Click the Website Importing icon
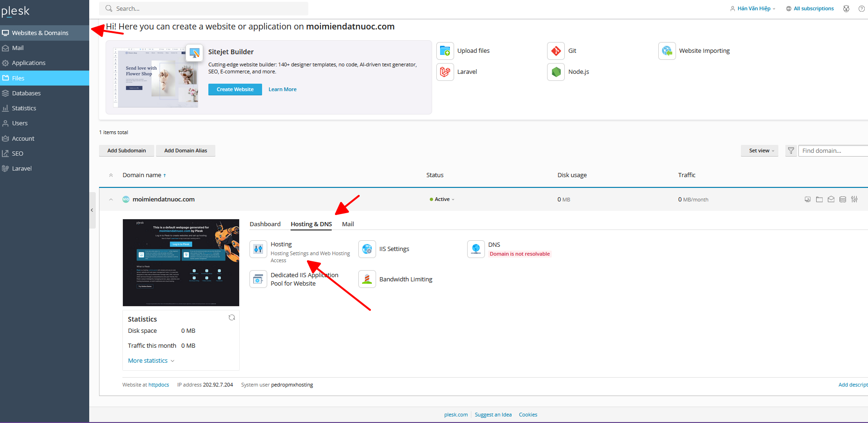Viewport: 868px width, 423px height. (x=667, y=50)
